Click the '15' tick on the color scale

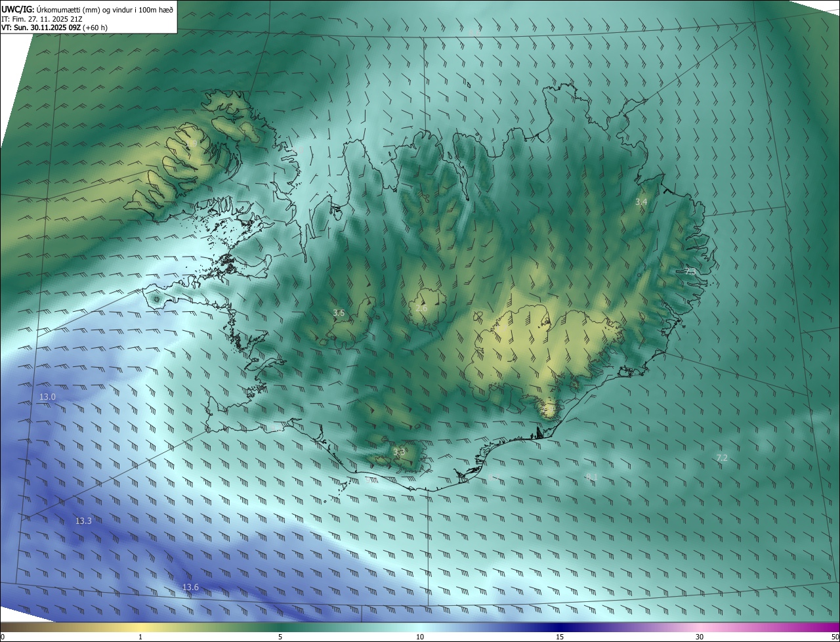pos(560,637)
